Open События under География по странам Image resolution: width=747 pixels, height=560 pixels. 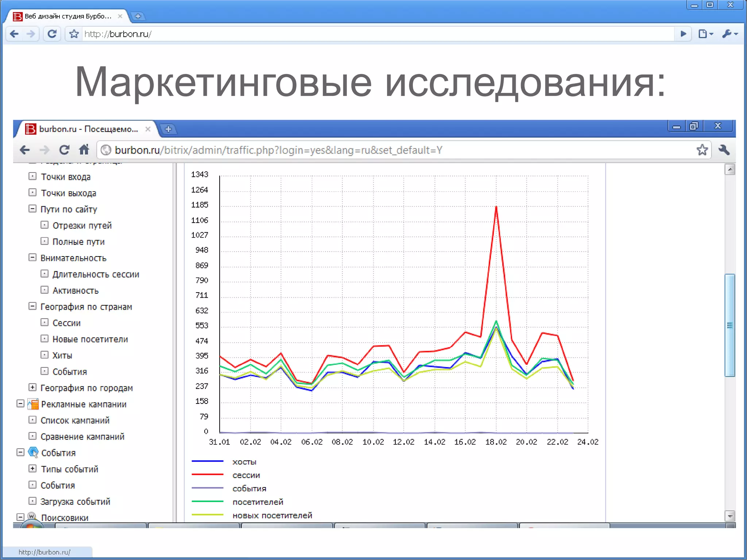[x=70, y=371]
